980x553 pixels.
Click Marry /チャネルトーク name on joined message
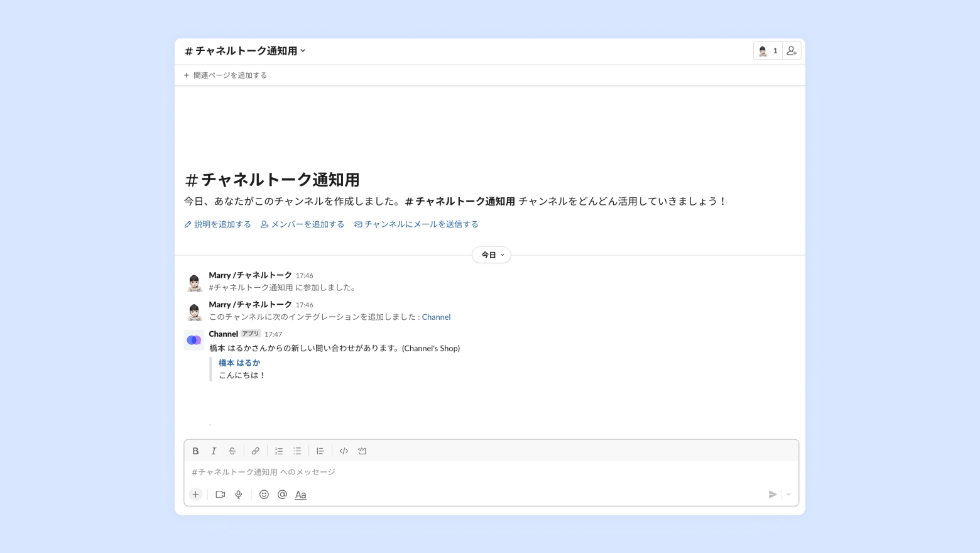click(x=250, y=275)
